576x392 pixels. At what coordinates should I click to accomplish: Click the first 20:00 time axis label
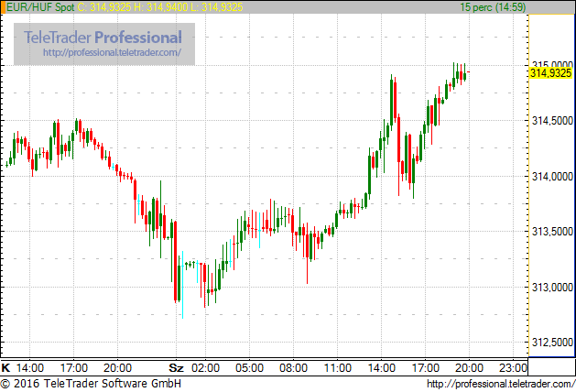[117, 368]
